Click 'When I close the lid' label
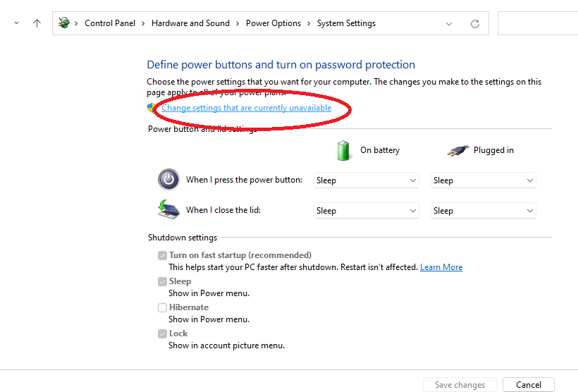Screen dimensions: 578x392 point(223,210)
